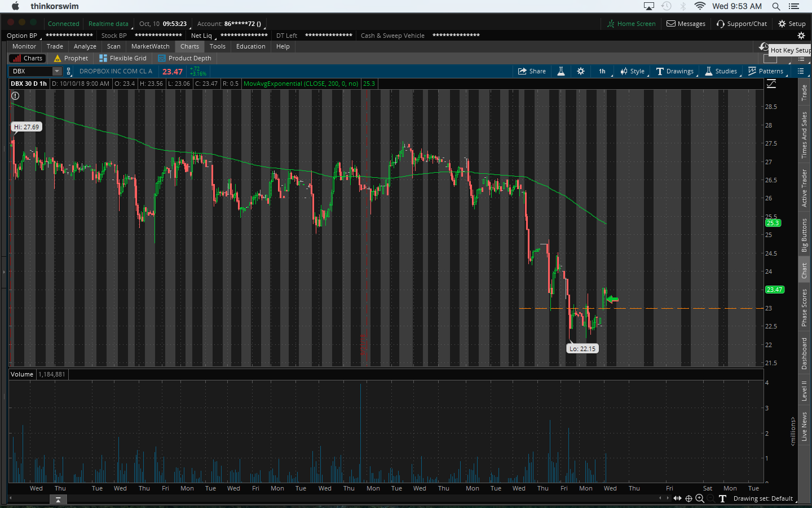Open the Realtime data dropdown

109,24
